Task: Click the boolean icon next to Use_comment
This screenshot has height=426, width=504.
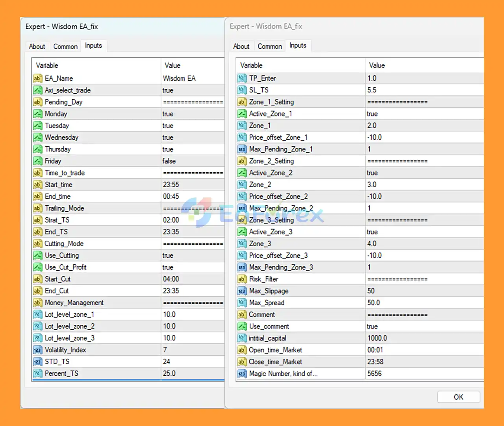Action: (242, 326)
